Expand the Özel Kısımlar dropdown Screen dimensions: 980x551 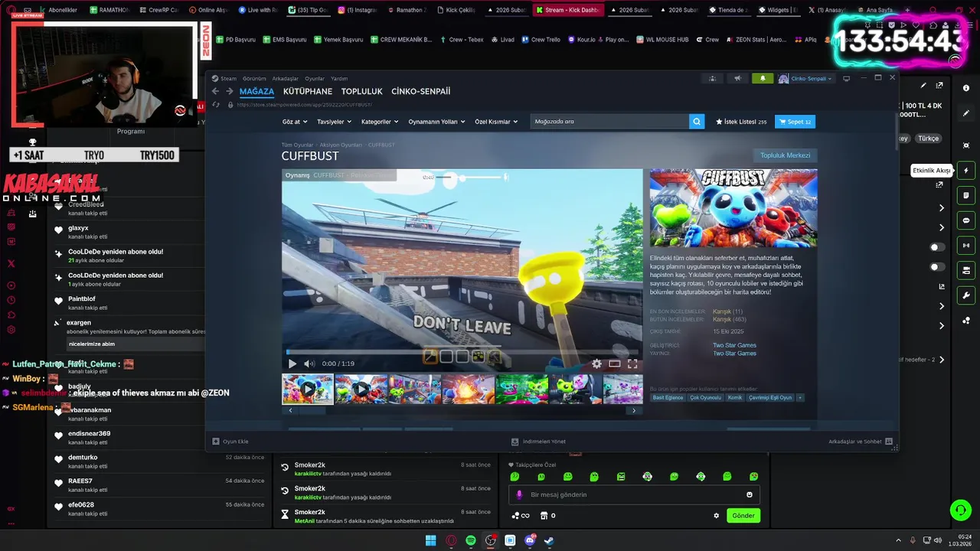click(x=496, y=122)
